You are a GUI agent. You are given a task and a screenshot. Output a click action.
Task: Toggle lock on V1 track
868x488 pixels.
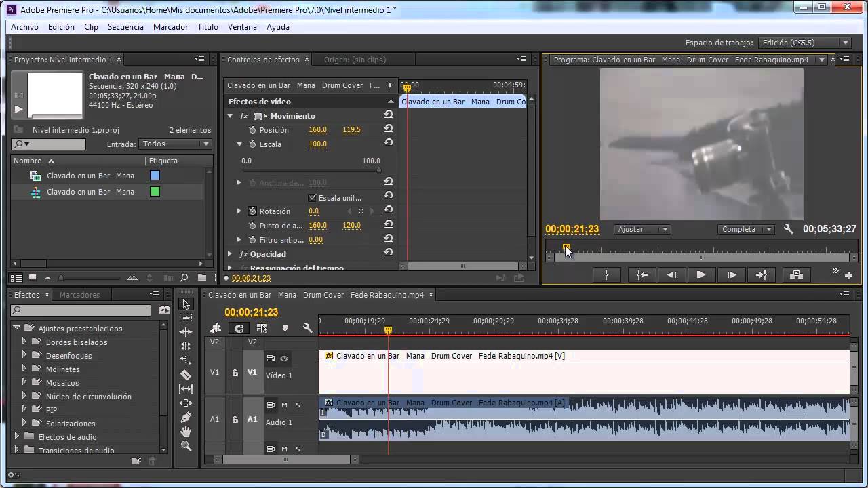click(235, 373)
